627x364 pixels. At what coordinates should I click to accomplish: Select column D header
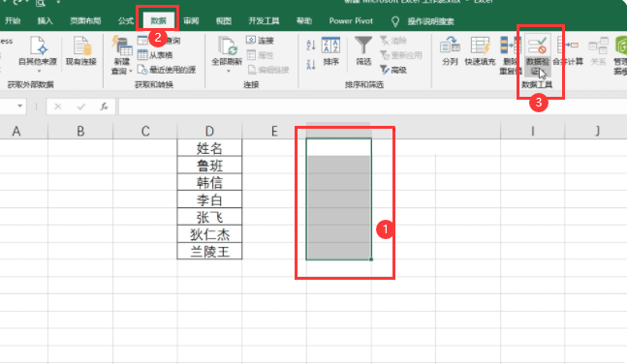coord(209,131)
